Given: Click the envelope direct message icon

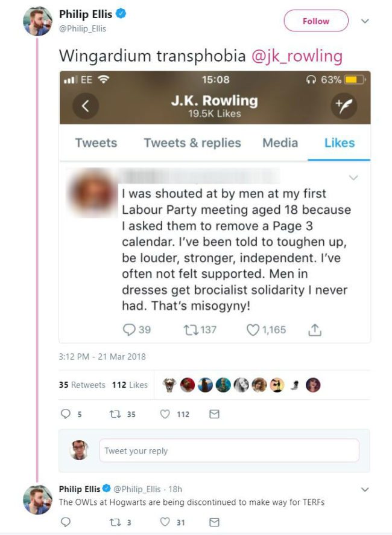Looking at the screenshot, I should point(213,414).
